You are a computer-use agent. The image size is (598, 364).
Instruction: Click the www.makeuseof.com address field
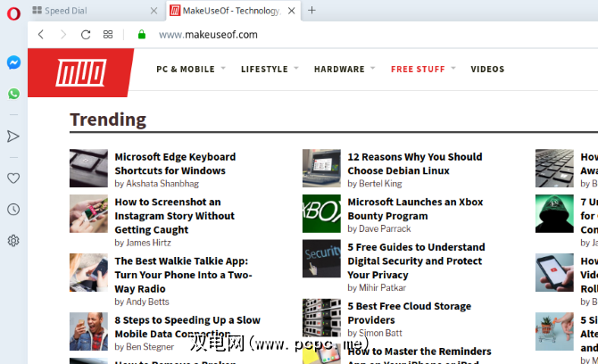pos(208,35)
